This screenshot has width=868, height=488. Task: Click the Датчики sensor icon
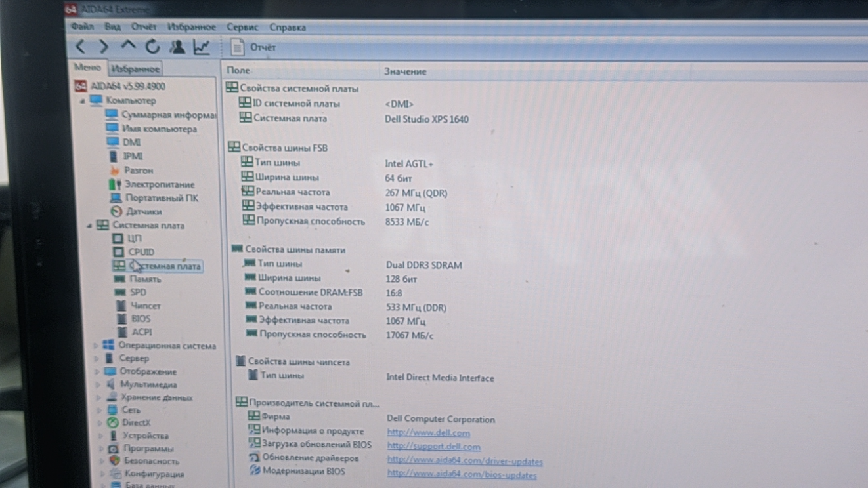pyautogui.click(x=116, y=212)
